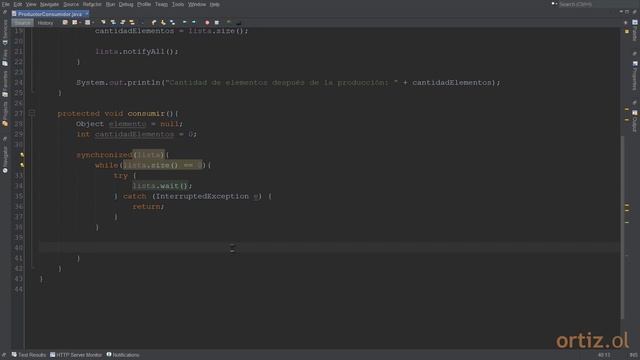Click hint bulb on synchronized line
Screen dimensions: 640x360
[22, 155]
